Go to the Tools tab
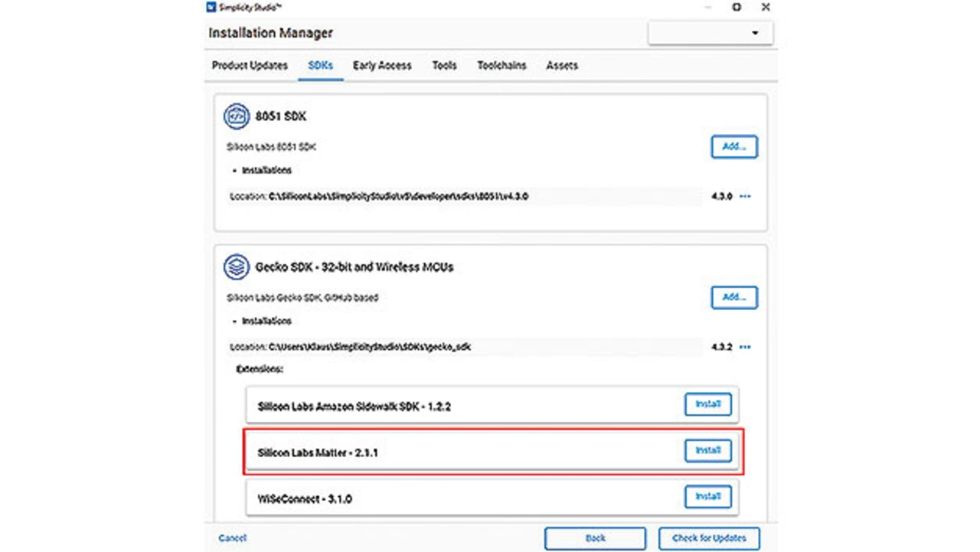Image resolution: width=980 pixels, height=552 pixels. [444, 66]
